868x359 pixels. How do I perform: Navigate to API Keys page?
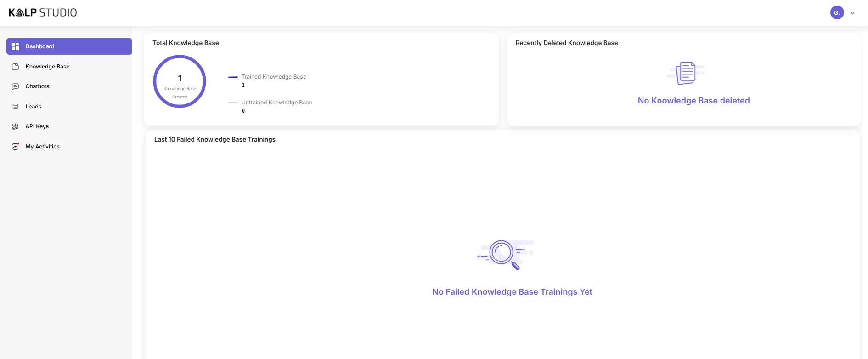tap(37, 126)
